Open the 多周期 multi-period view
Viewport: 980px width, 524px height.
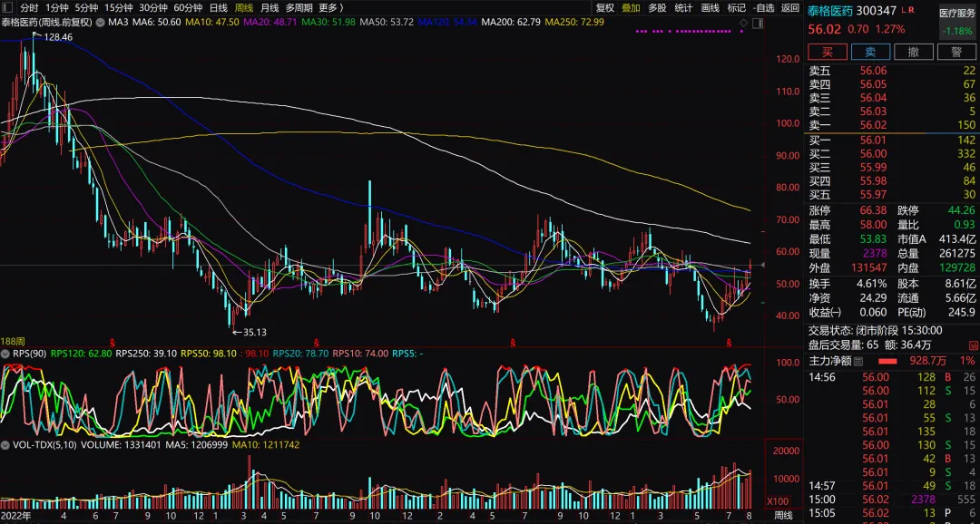tap(299, 8)
